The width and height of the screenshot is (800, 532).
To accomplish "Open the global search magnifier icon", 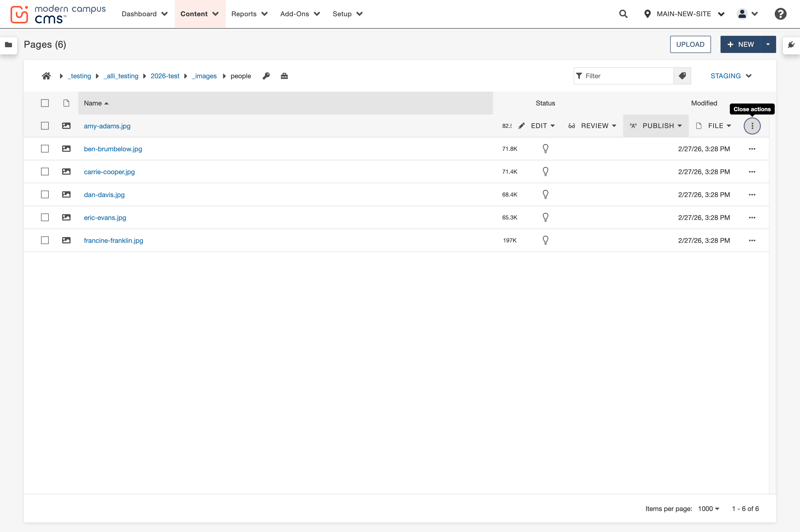I will [x=623, y=14].
